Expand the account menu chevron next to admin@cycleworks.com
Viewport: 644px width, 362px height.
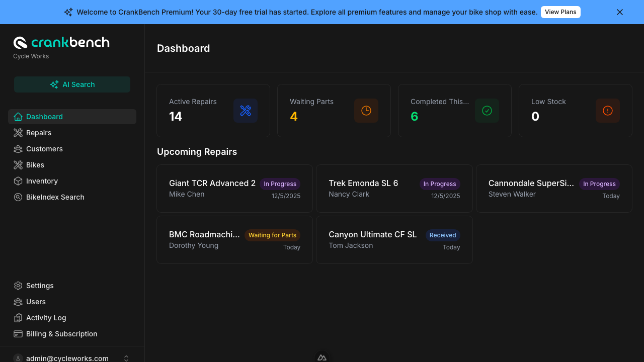click(x=126, y=358)
